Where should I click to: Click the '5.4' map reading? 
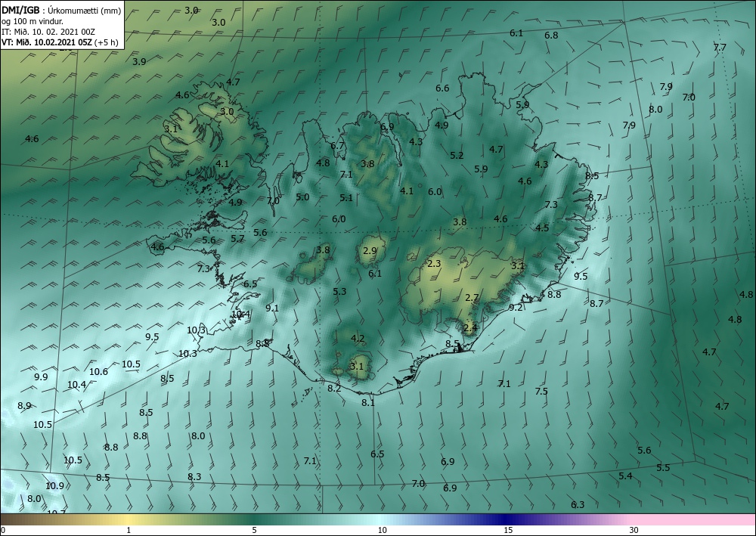coord(625,476)
